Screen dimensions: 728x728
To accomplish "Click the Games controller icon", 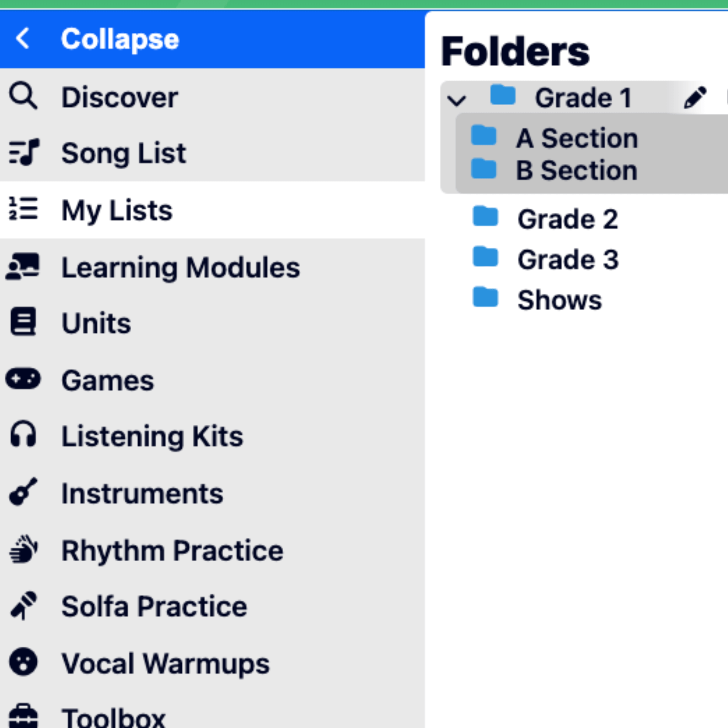I will (23, 379).
